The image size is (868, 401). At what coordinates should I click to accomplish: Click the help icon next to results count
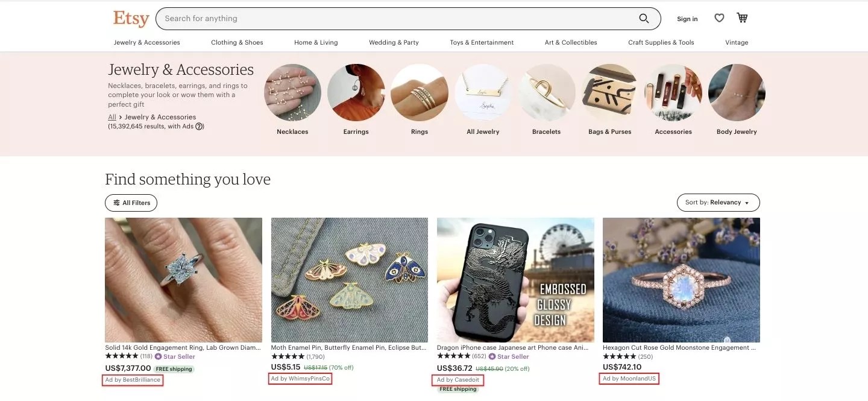point(199,126)
